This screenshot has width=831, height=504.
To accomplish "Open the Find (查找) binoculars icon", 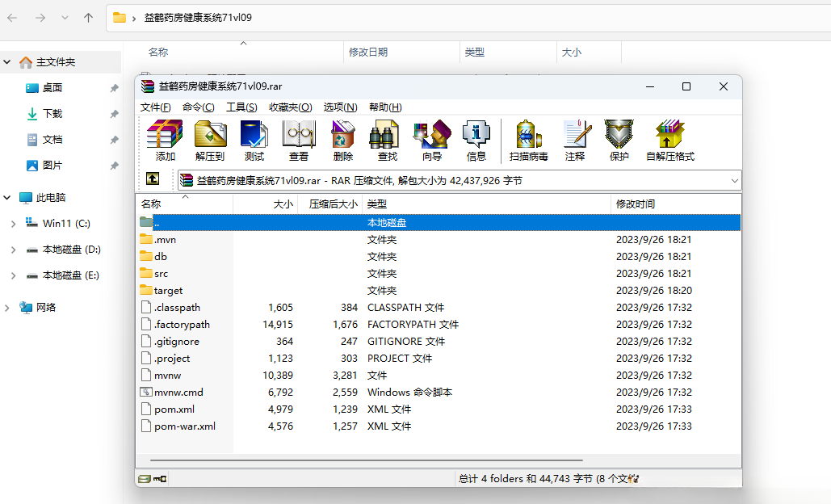I will tap(387, 140).
